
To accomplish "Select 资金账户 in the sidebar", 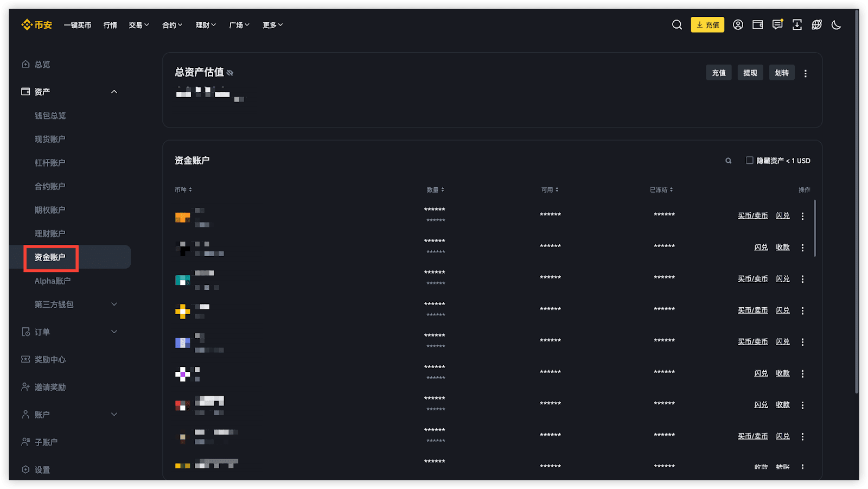I will tap(50, 257).
